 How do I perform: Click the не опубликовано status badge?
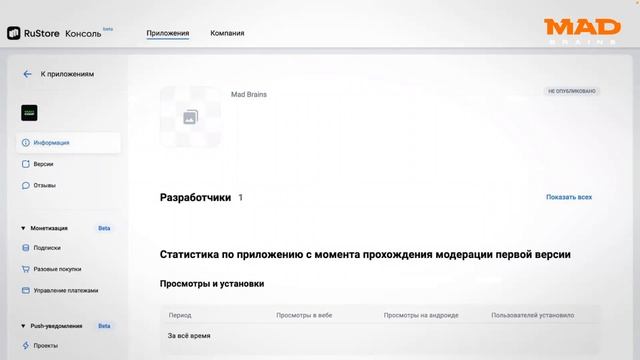[x=572, y=91]
